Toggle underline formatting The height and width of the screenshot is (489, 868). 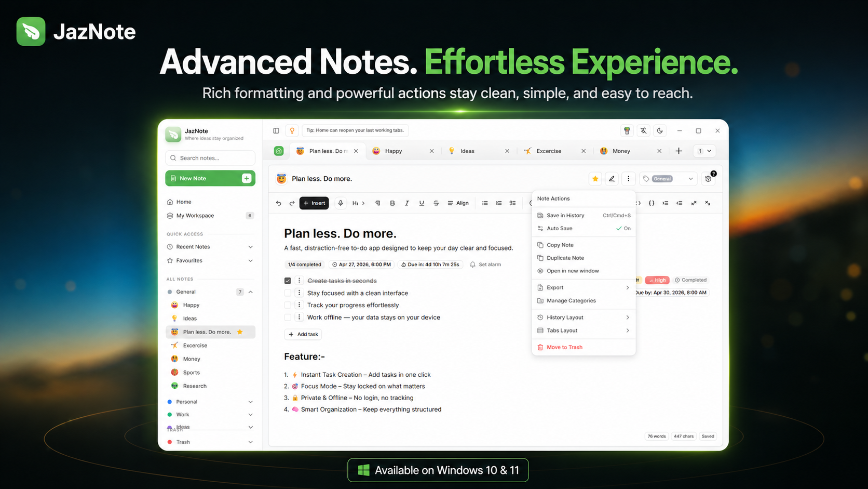click(422, 203)
